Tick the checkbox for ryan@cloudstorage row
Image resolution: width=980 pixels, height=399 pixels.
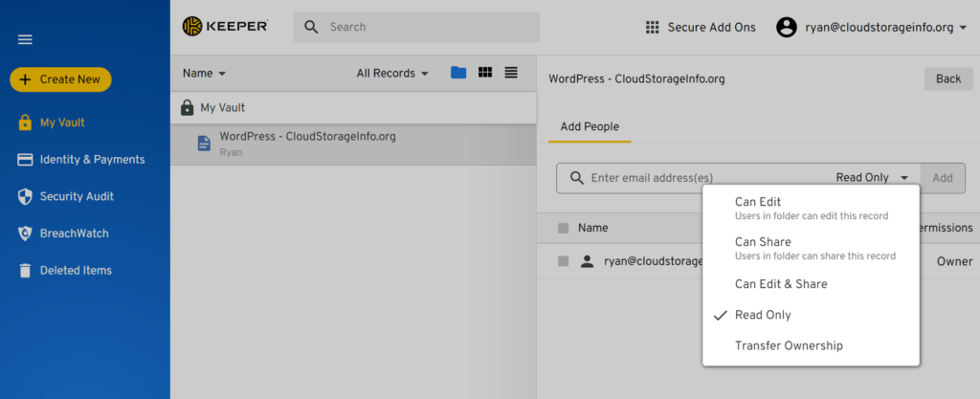point(563,261)
